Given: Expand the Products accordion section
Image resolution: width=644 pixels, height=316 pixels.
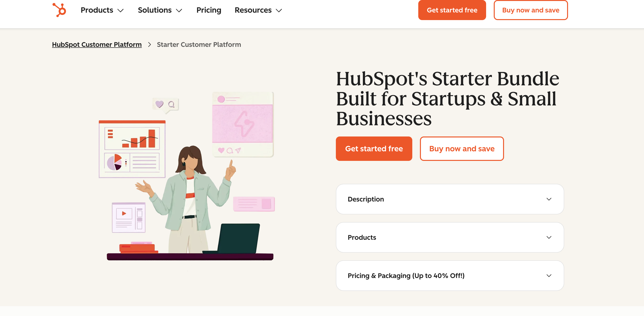Looking at the screenshot, I should (x=362, y=237).
